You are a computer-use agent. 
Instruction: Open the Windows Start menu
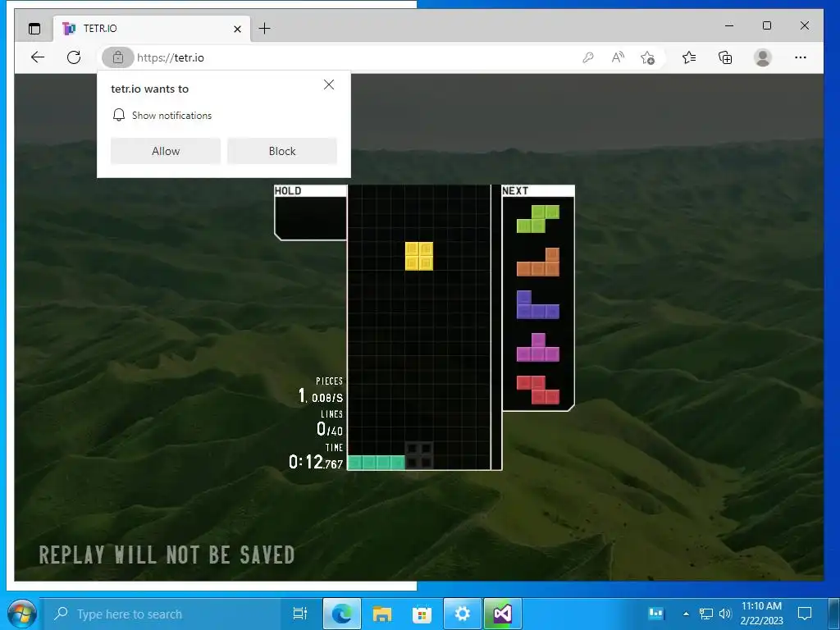tap(21, 614)
